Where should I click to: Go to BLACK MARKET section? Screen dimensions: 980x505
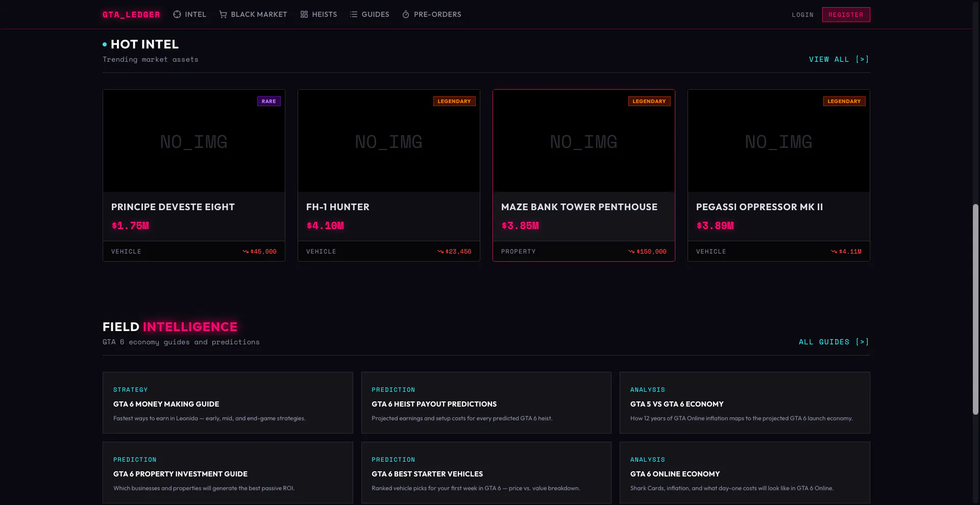(253, 14)
